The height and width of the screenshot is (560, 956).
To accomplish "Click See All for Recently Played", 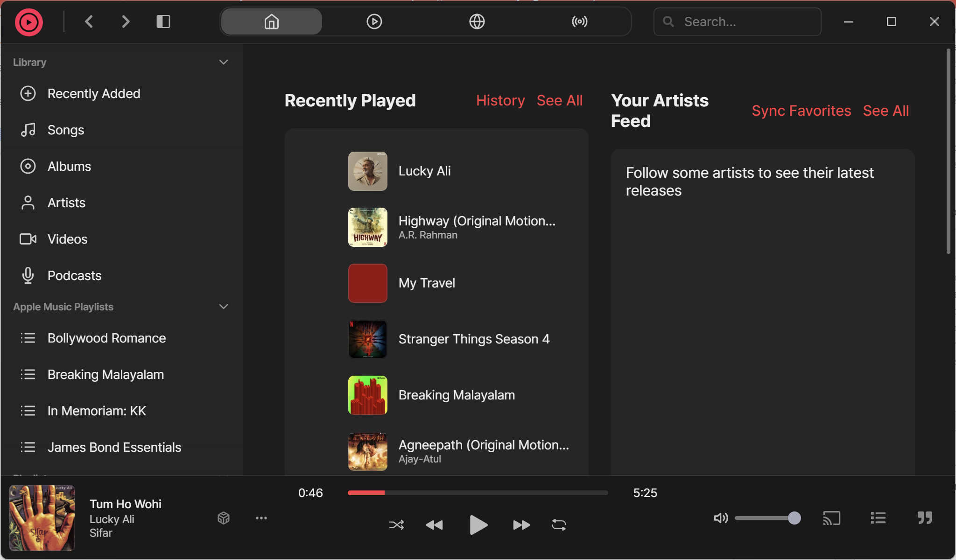I will point(560,100).
